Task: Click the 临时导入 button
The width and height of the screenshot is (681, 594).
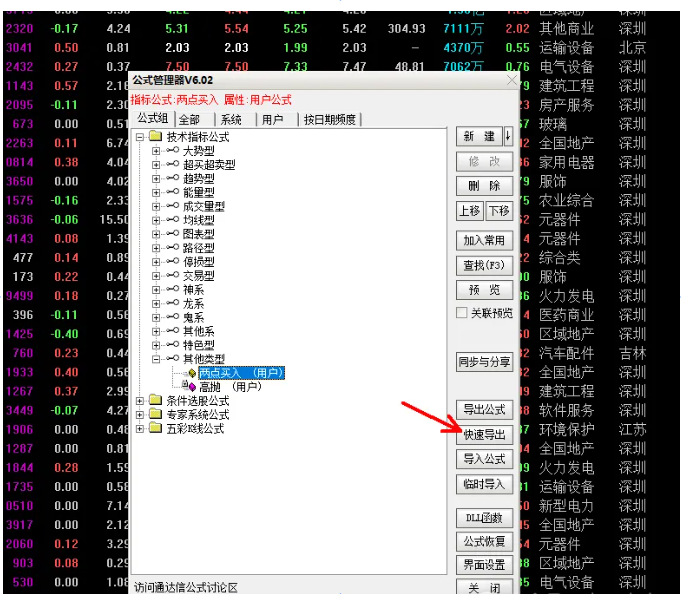Action: (x=484, y=484)
